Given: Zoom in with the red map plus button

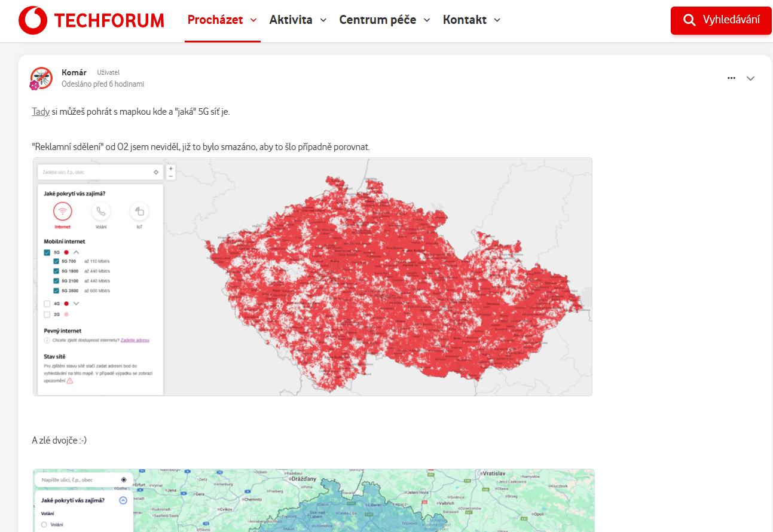Looking at the screenshot, I should tap(171, 169).
